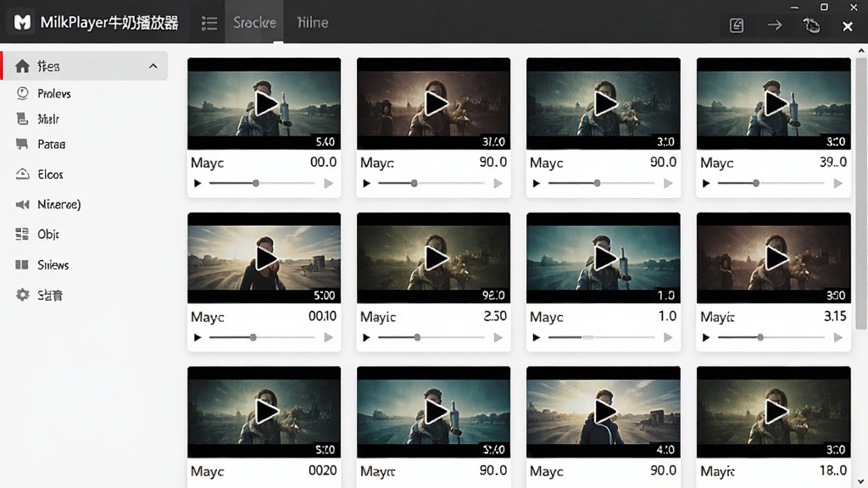Switch to the Tiilne tab

click(x=313, y=23)
